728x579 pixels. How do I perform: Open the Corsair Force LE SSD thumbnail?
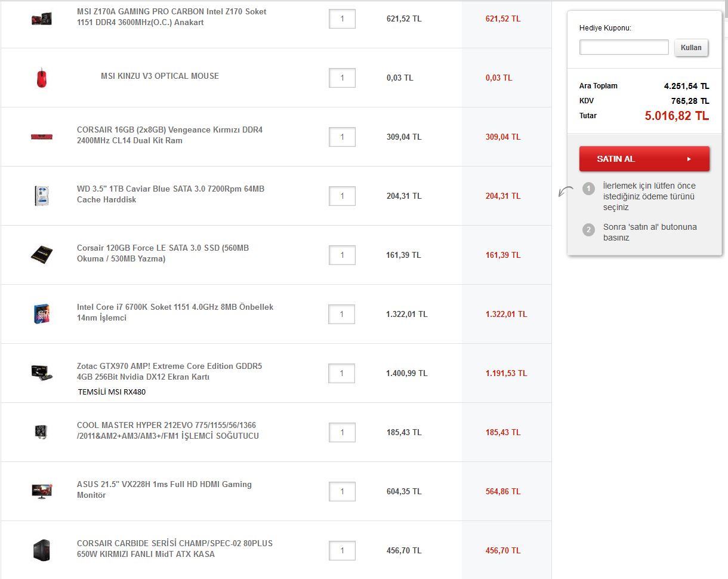point(42,255)
